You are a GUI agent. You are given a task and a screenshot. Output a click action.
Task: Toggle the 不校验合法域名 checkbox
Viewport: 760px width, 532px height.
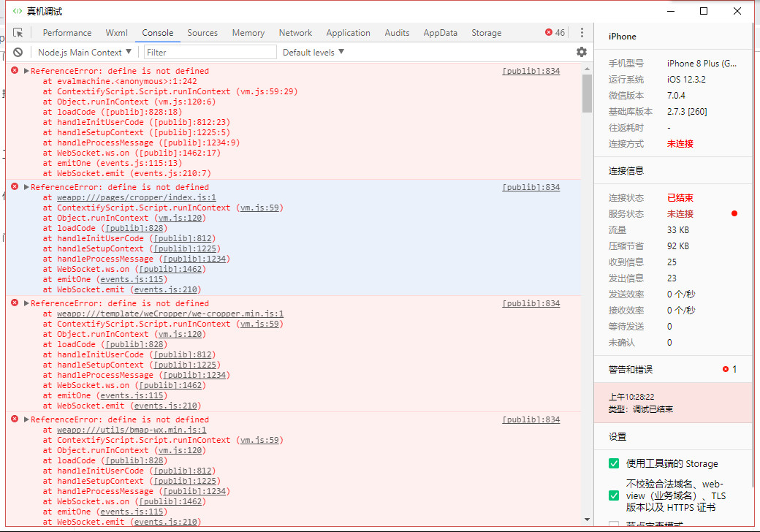(614, 495)
